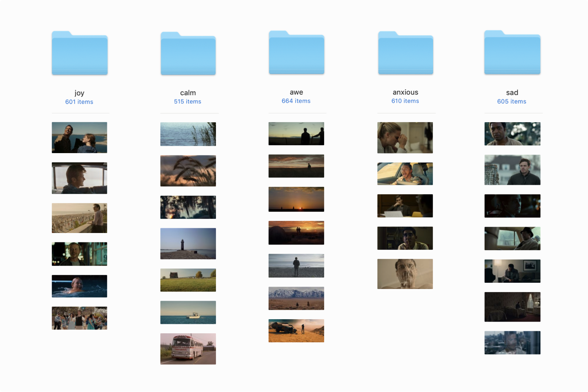588x392 pixels.
Task: Open the man in hat thumbnail in sad
Action: [512, 238]
